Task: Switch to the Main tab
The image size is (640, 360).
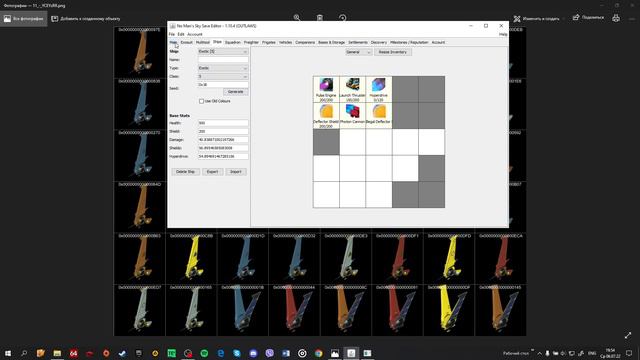Action: 173,42
